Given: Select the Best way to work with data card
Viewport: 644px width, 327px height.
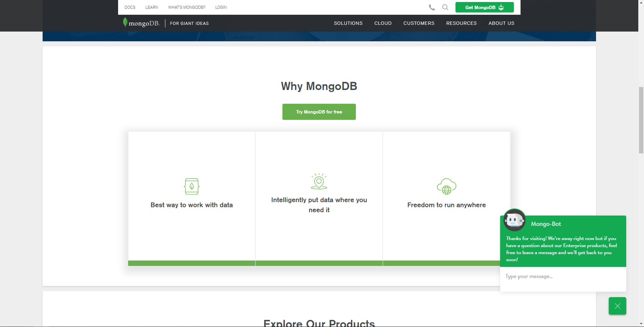Looking at the screenshot, I should point(192,199).
